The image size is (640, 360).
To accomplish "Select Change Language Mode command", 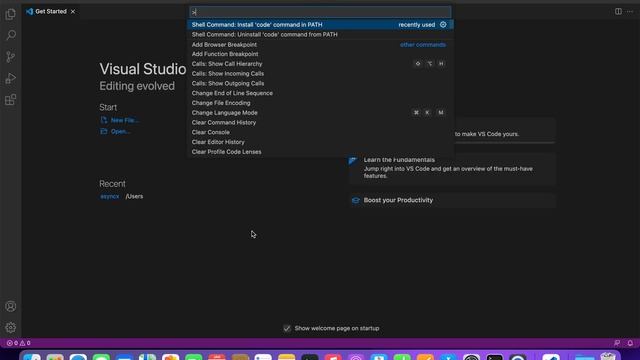I will pos(320,113).
